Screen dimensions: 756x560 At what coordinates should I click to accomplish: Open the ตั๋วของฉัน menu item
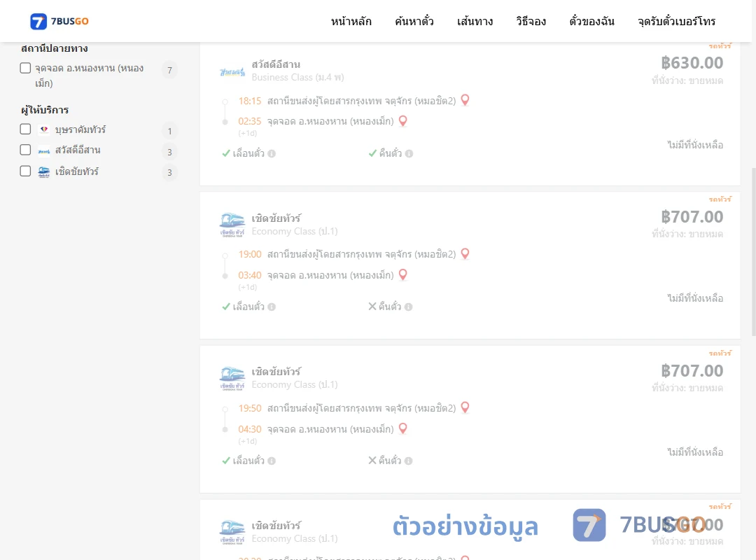click(x=591, y=21)
